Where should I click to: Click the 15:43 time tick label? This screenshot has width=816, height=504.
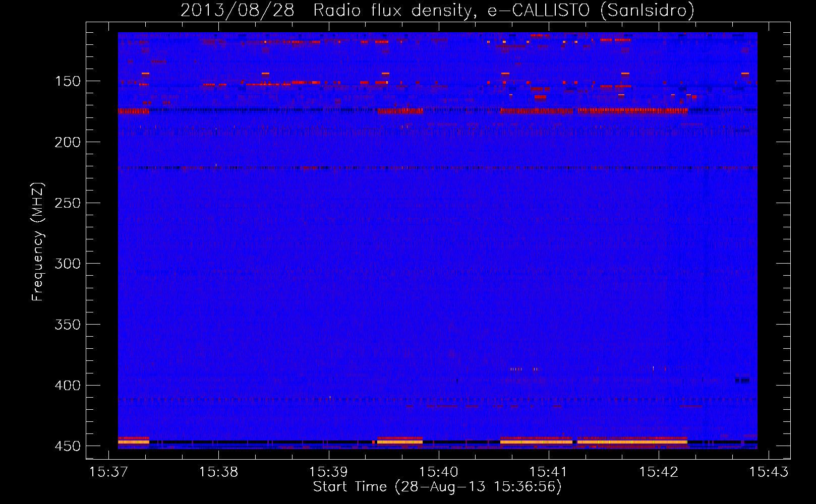tap(769, 472)
